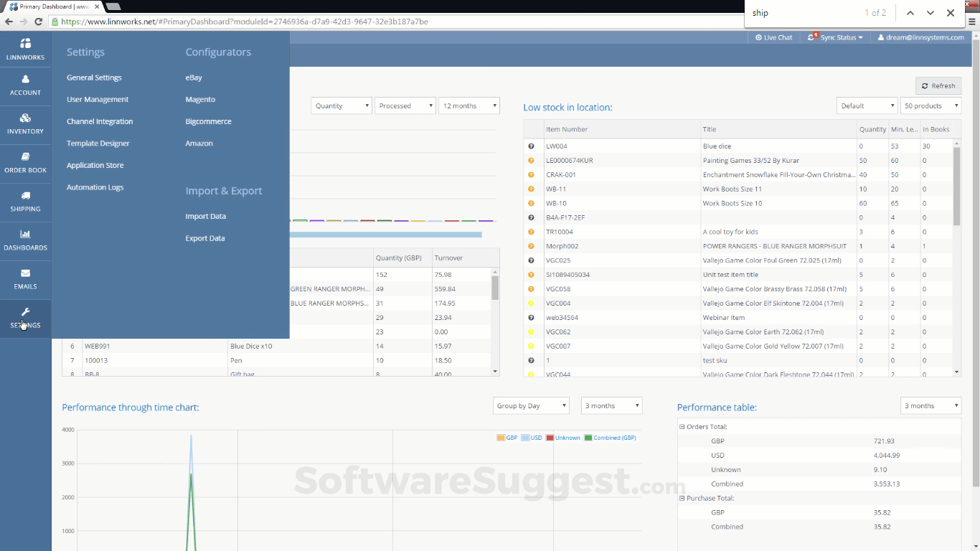Click the Sync Status notification icon

click(x=812, y=37)
